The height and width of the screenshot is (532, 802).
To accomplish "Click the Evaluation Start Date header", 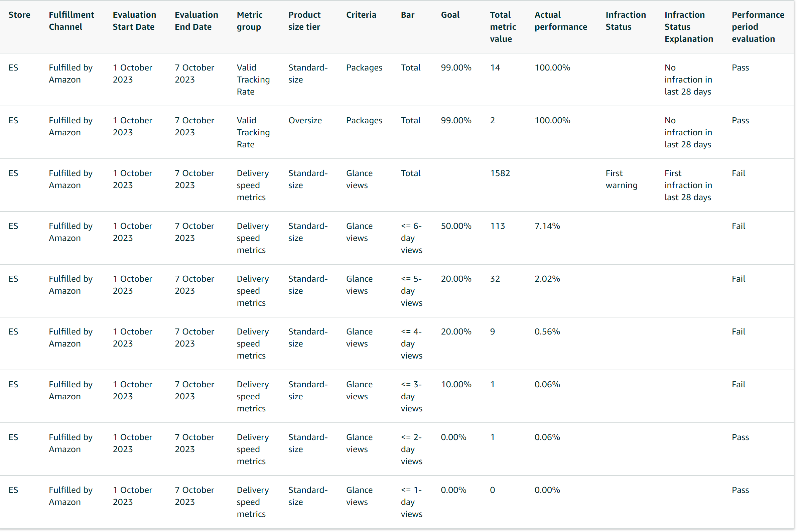I will 134,21.
